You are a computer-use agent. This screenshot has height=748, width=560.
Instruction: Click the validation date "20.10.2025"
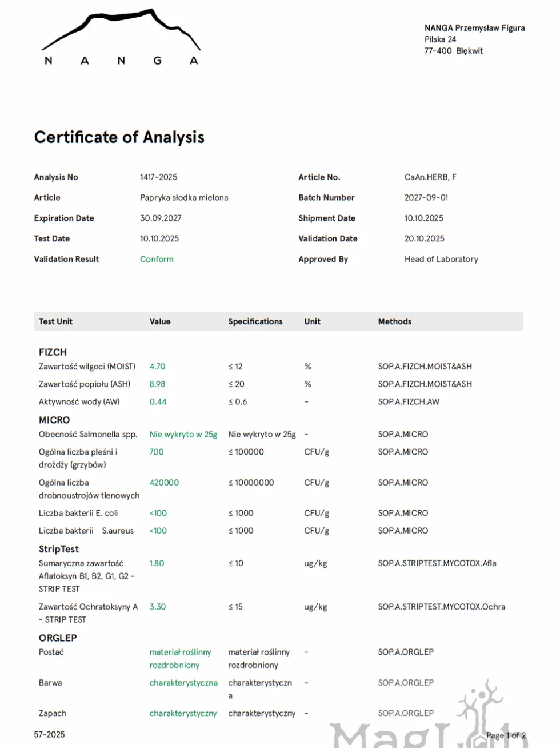coord(425,239)
